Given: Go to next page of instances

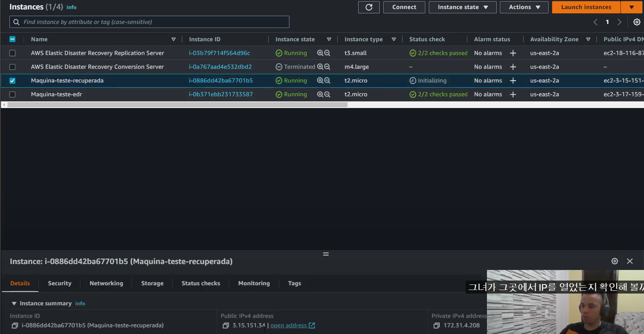Looking at the screenshot, I should coord(619,22).
